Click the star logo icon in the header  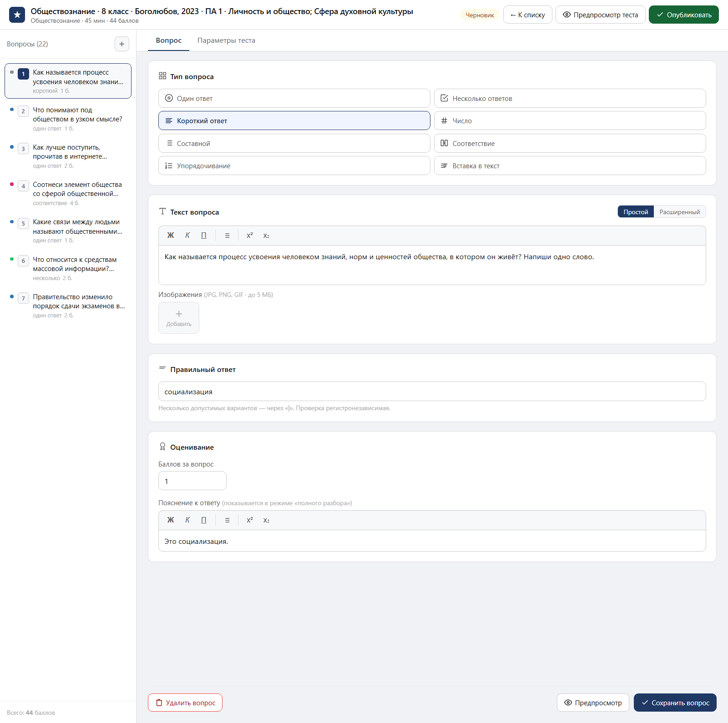(17, 15)
